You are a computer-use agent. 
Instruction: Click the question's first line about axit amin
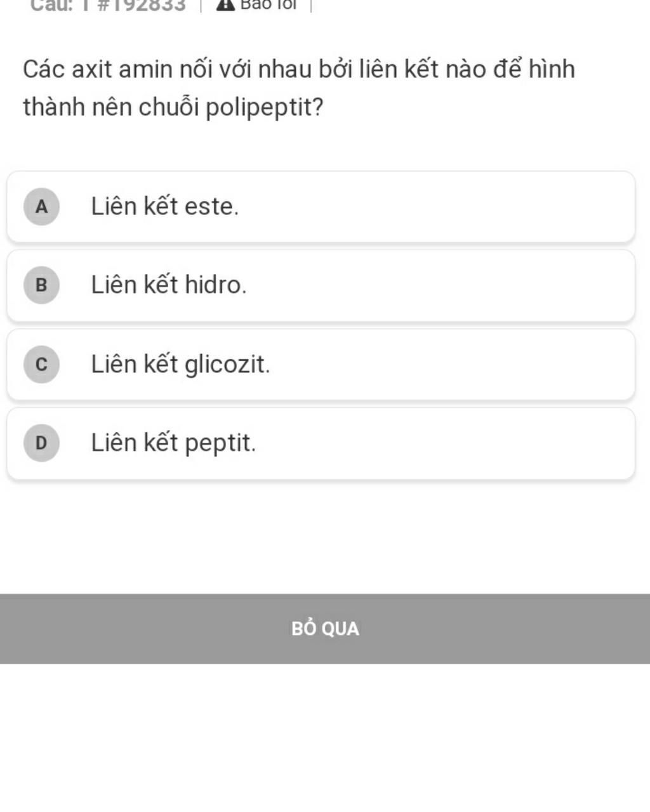pyautogui.click(x=298, y=69)
